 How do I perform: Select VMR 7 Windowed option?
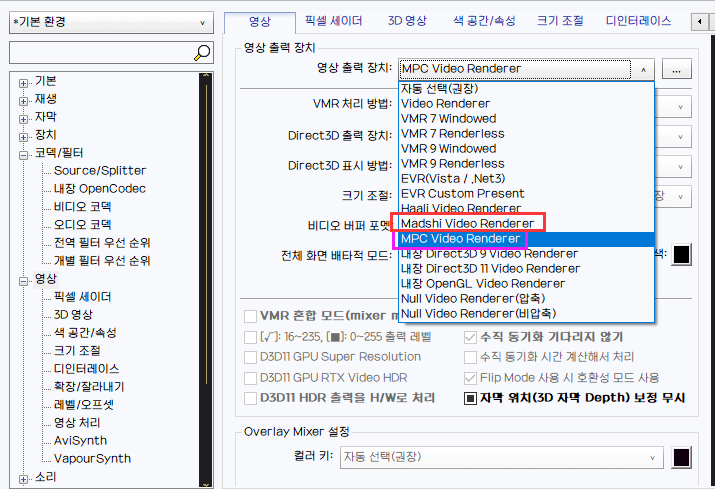(527, 119)
